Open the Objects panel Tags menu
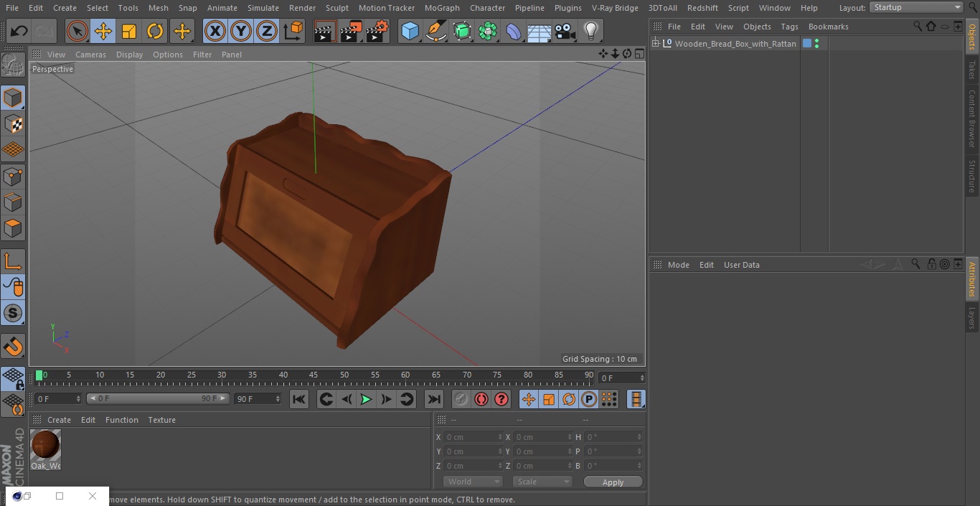 (789, 27)
